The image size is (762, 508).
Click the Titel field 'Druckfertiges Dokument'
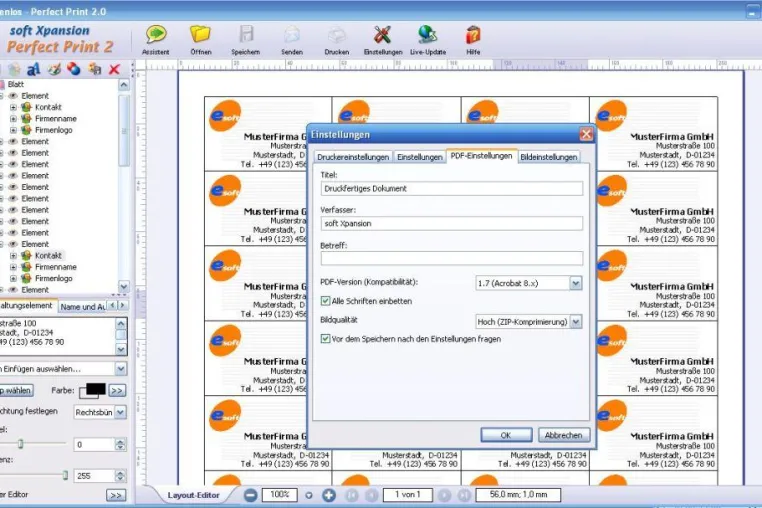point(451,189)
